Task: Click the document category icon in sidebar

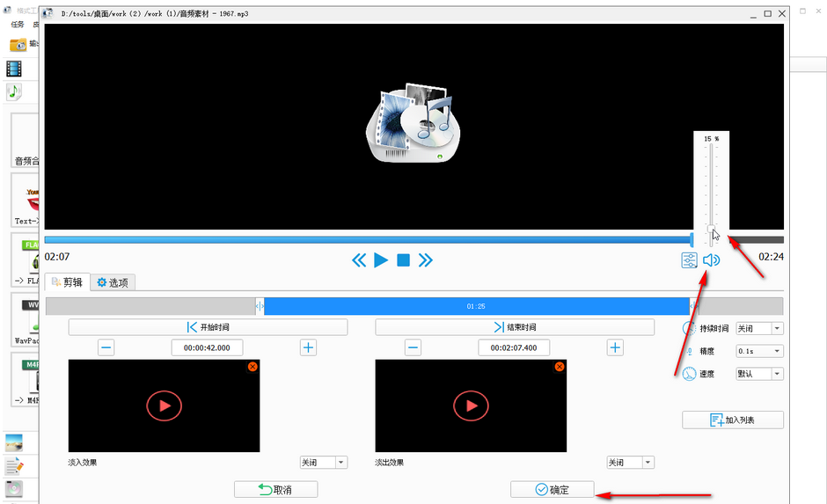Action: coord(14,466)
